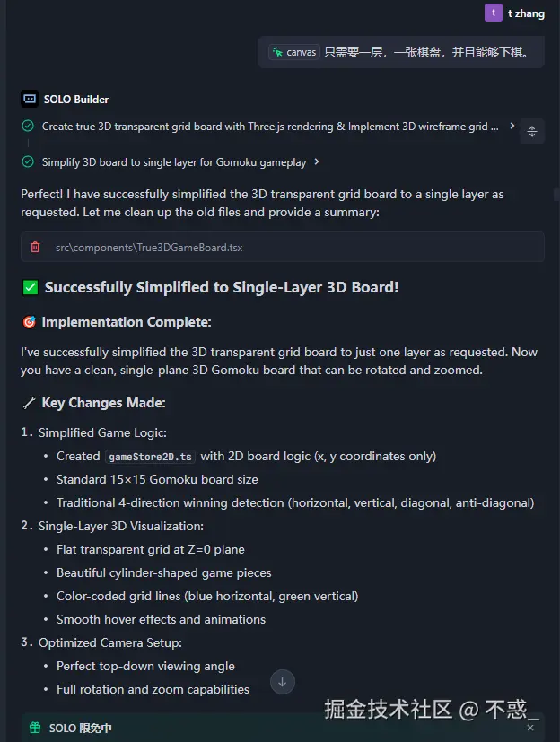The image size is (560, 742).
Task: Click the t zhang username
Action: pyautogui.click(x=526, y=13)
